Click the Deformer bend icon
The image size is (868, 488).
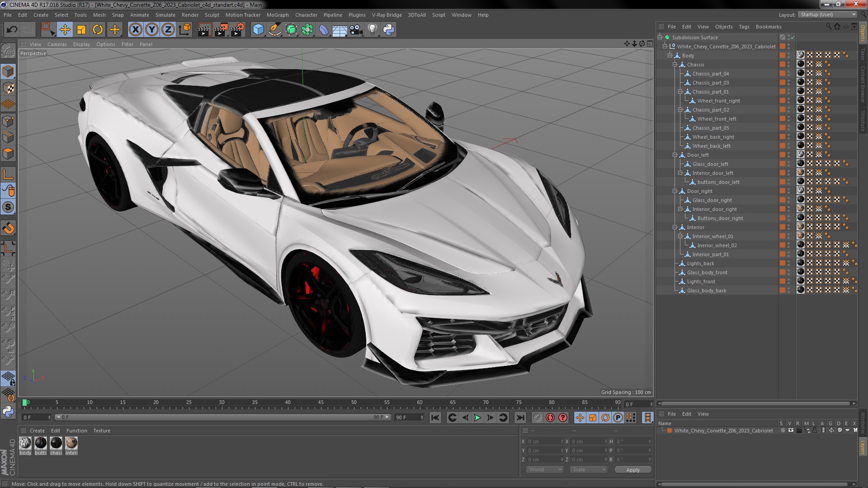coord(324,30)
